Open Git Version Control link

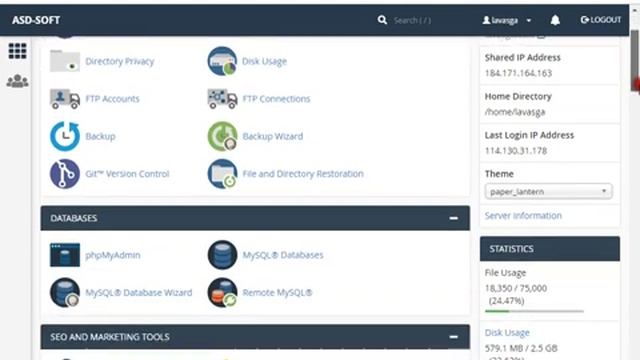tap(127, 174)
